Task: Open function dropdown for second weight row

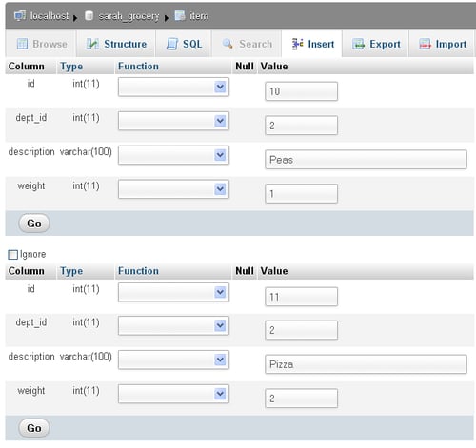Action: coord(173,394)
